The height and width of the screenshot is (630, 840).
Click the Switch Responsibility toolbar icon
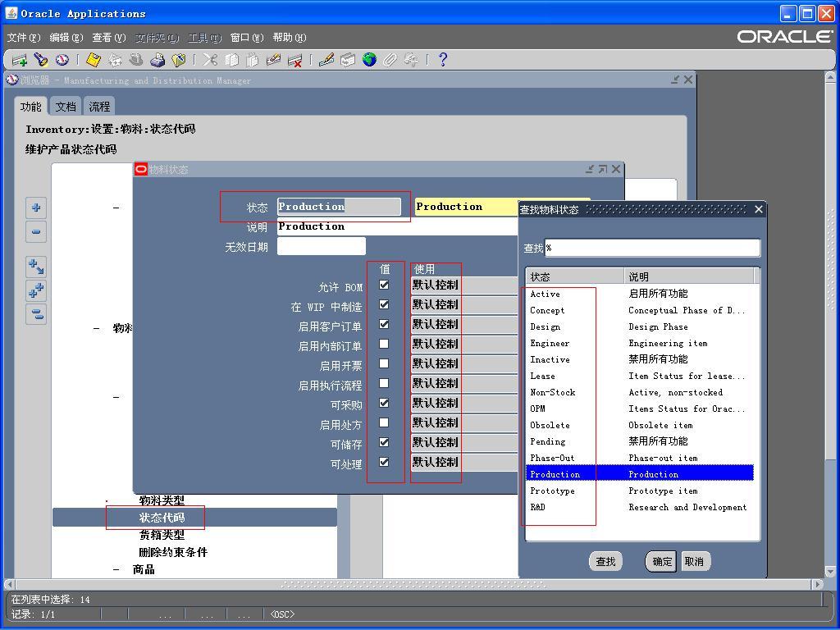pyautogui.click(x=136, y=60)
